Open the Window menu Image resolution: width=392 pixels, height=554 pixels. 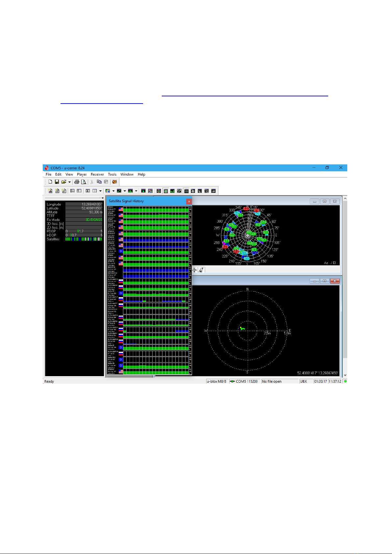click(127, 174)
